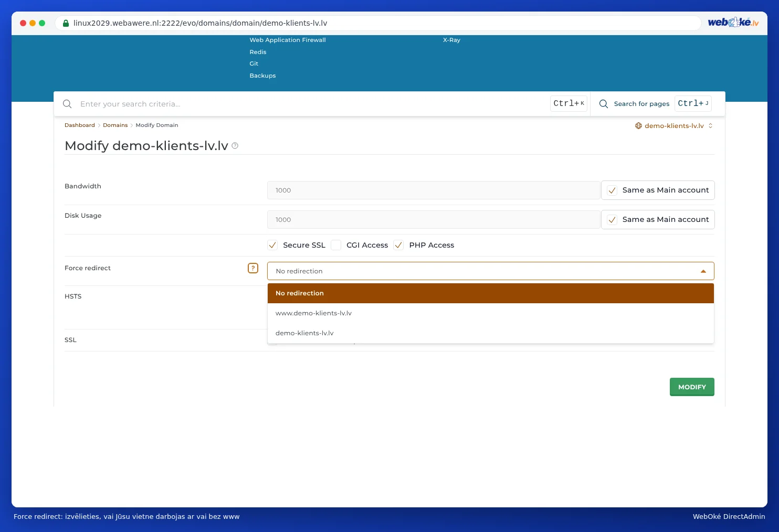Click the WebOké logo
This screenshot has width=779, height=532.
click(x=733, y=23)
